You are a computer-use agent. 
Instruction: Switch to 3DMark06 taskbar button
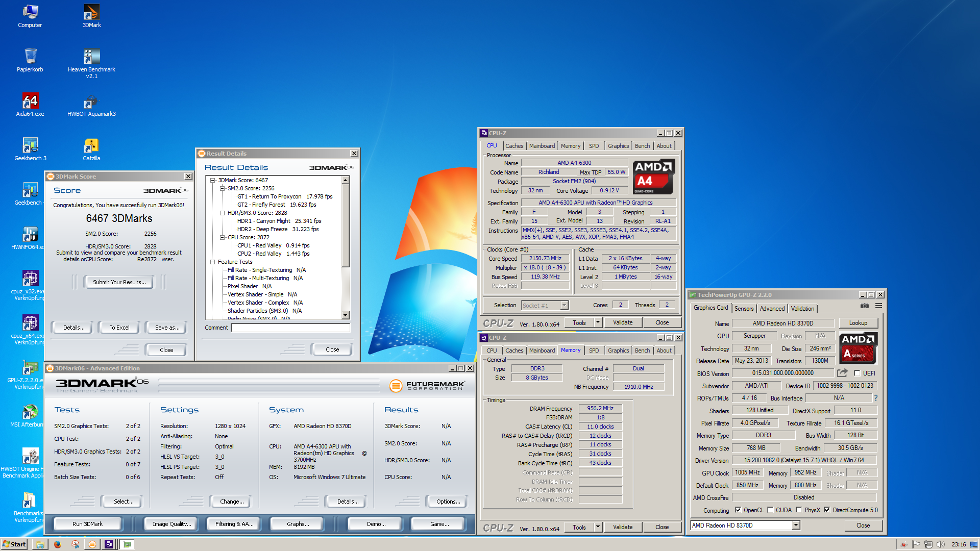(x=92, y=544)
